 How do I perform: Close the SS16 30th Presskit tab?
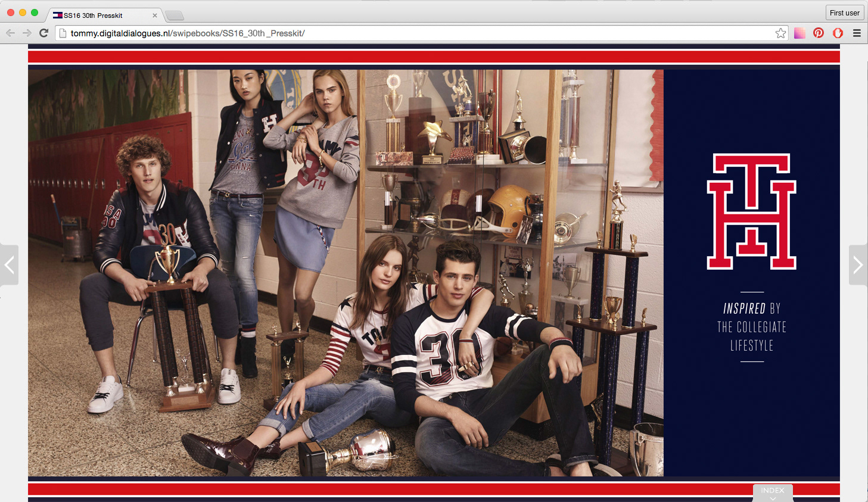pos(155,15)
